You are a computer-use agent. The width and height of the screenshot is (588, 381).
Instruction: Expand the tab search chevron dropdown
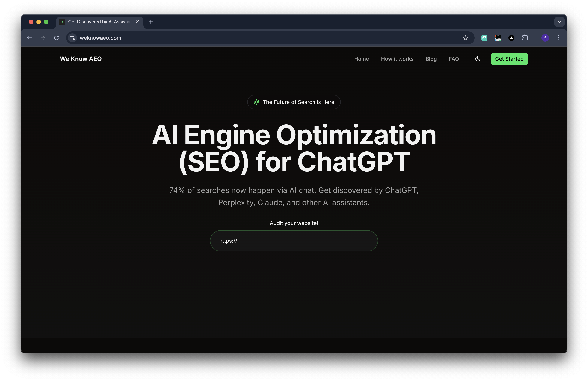559,22
